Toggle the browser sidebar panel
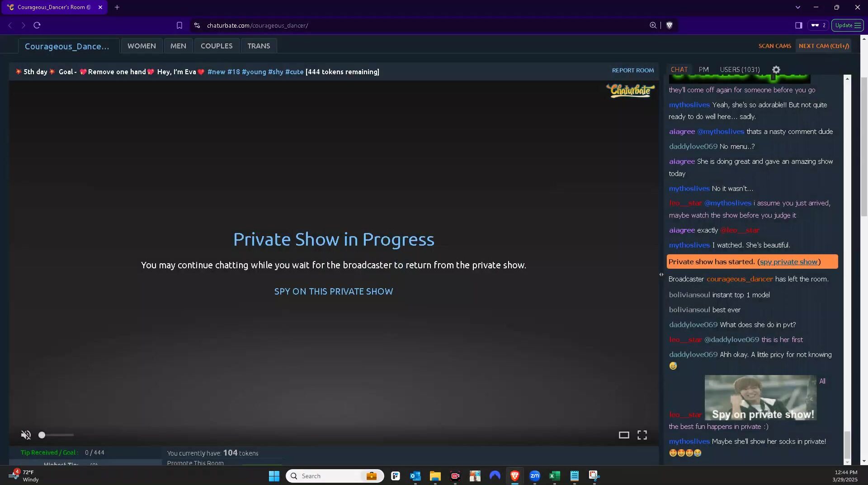868x485 pixels. pos(798,25)
